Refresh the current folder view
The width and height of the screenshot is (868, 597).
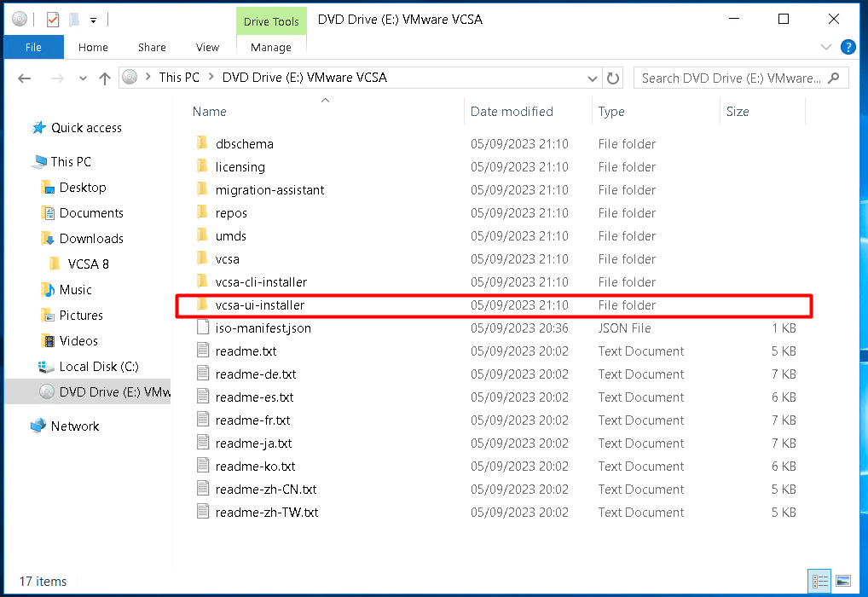(612, 78)
